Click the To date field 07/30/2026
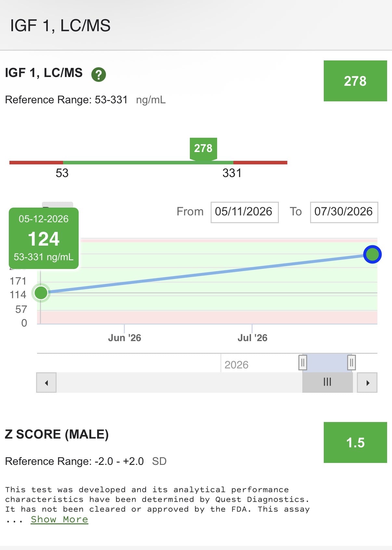Screen dimensions: 392x550 344,212
